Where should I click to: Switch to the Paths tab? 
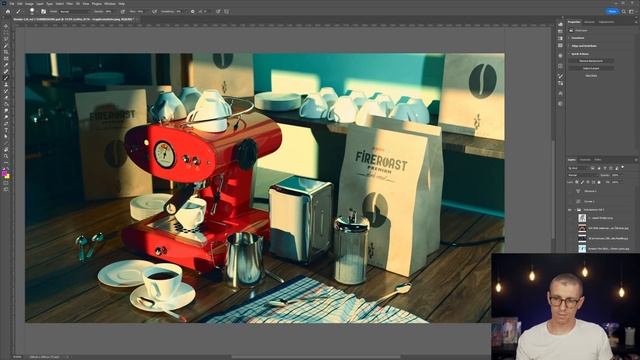pos(598,160)
